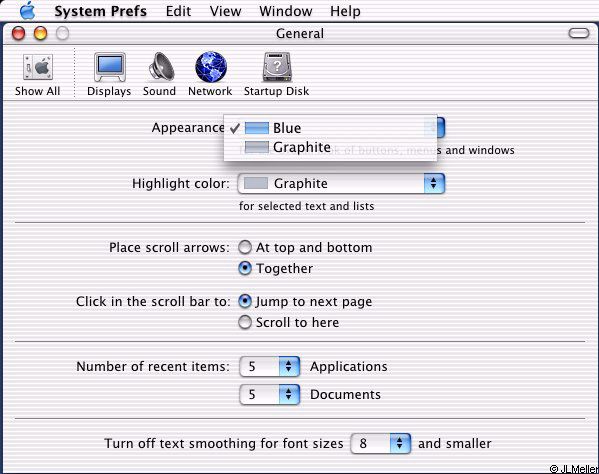This screenshot has height=474, width=599.
Task: Click the yellow minimize window button
Action: point(40,33)
